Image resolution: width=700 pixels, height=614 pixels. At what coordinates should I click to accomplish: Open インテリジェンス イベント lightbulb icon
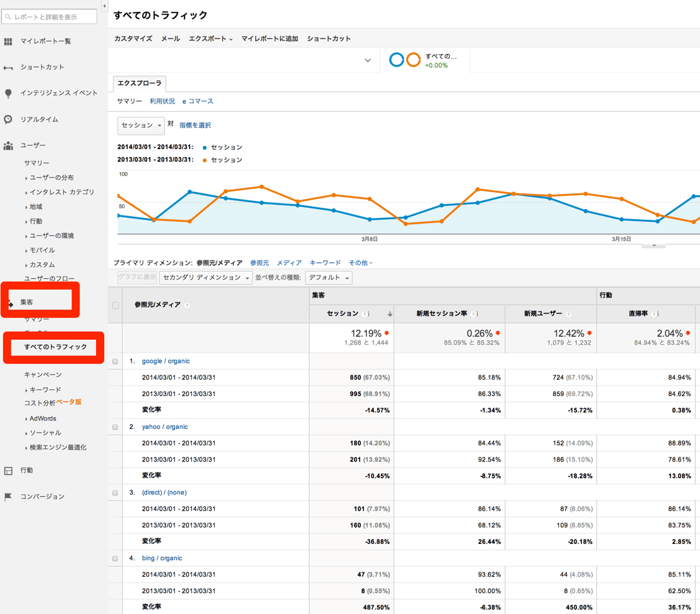[x=8, y=93]
